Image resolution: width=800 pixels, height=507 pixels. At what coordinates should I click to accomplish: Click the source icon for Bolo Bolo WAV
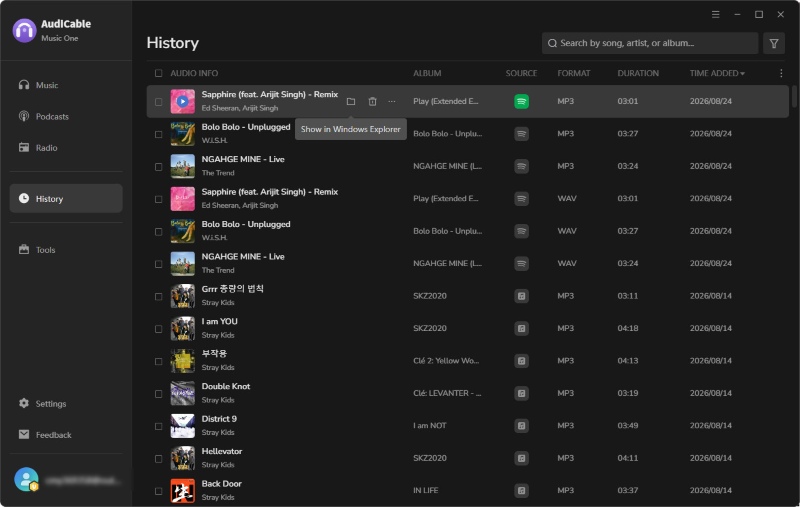(521, 231)
